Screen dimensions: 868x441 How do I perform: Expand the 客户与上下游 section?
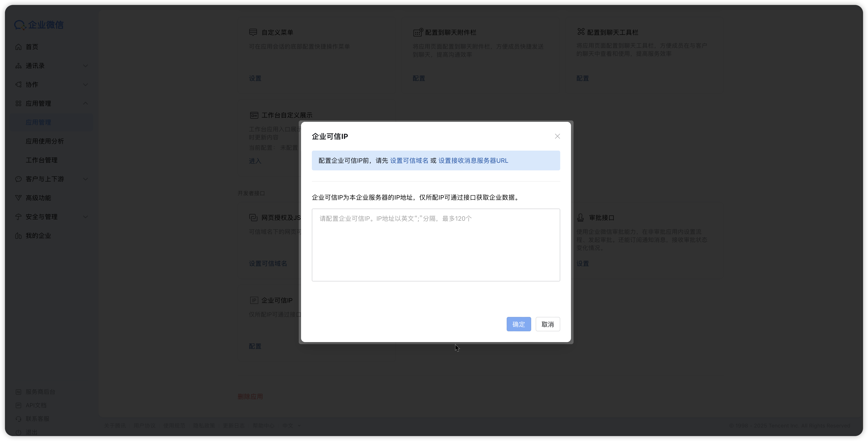(85, 179)
